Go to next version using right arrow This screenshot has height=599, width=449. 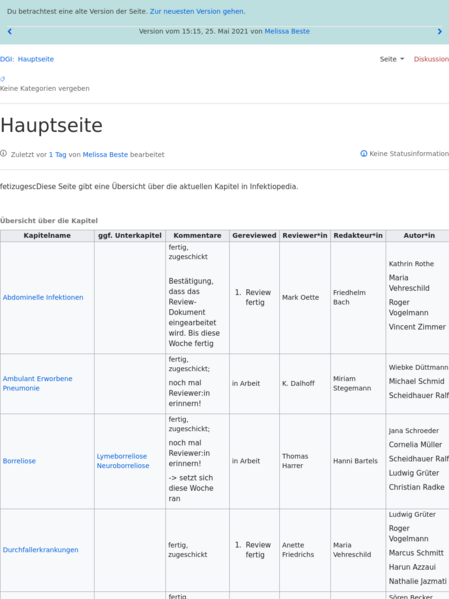[x=439, y=32]
